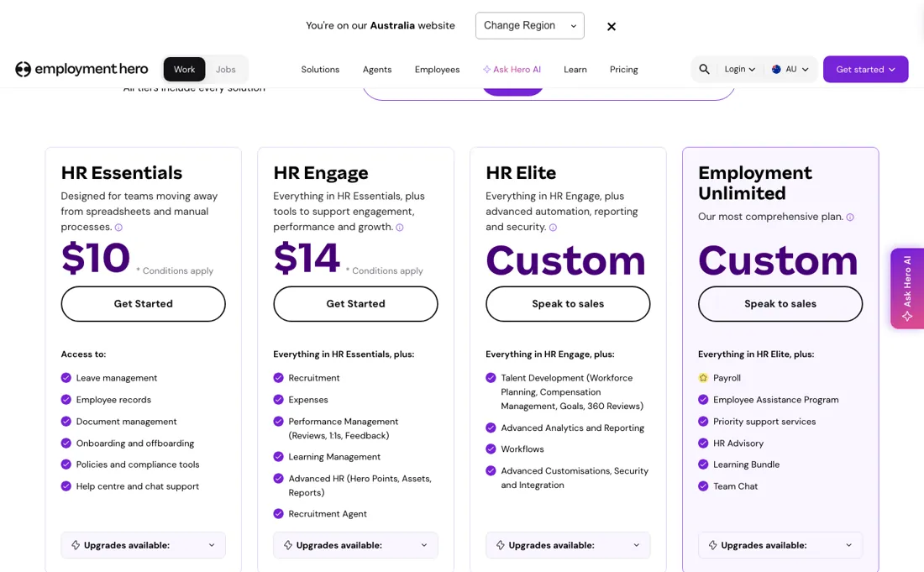
Task: Click Speak to sales under HR Elite
Action: tap(568, 304)
